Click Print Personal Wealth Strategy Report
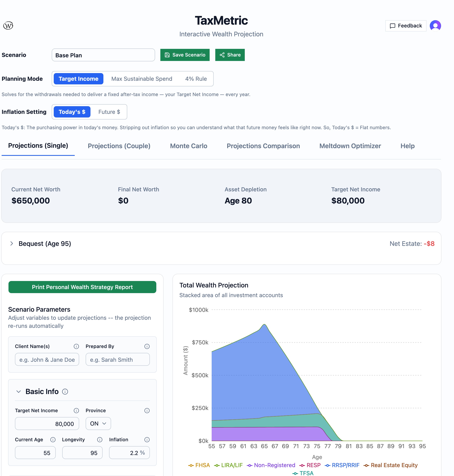Screen dimensions: 454x476 [x=82, y=287]
